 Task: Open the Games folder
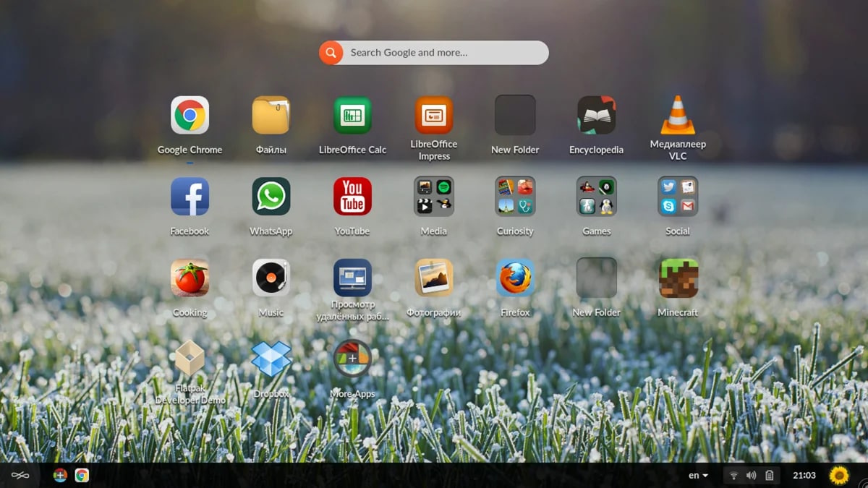coord(597,197)
